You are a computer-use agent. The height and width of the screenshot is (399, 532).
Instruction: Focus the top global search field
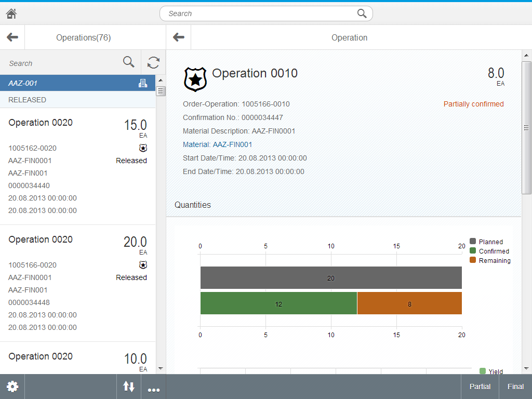(266, 14)
